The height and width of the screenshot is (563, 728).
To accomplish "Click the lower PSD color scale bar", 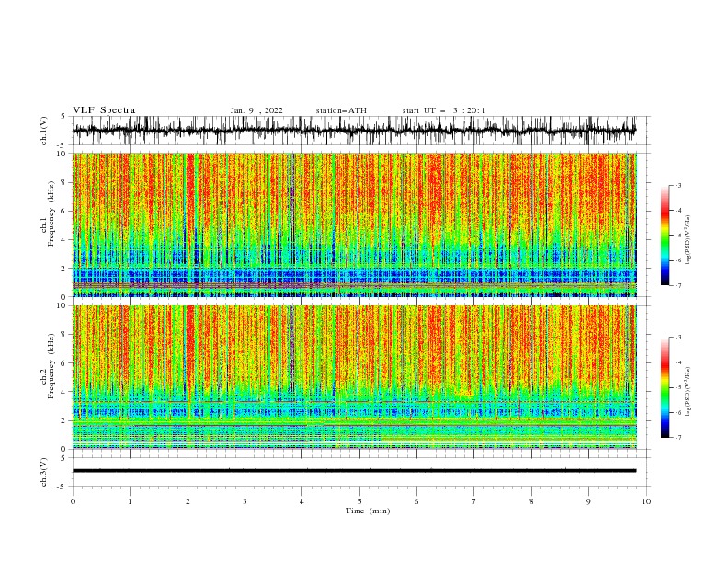I will tap(665, 387).
